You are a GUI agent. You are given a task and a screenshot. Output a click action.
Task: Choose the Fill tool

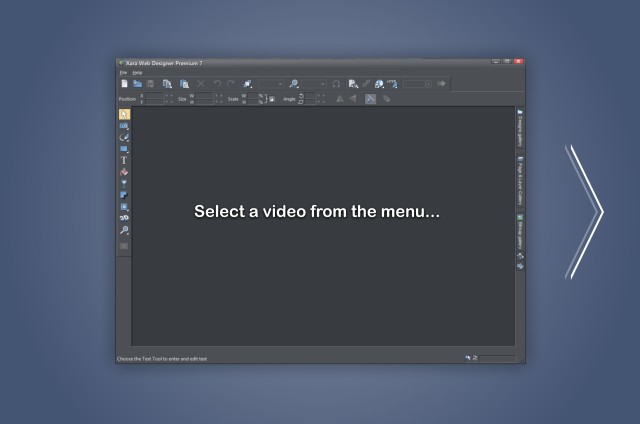[124, 172]
